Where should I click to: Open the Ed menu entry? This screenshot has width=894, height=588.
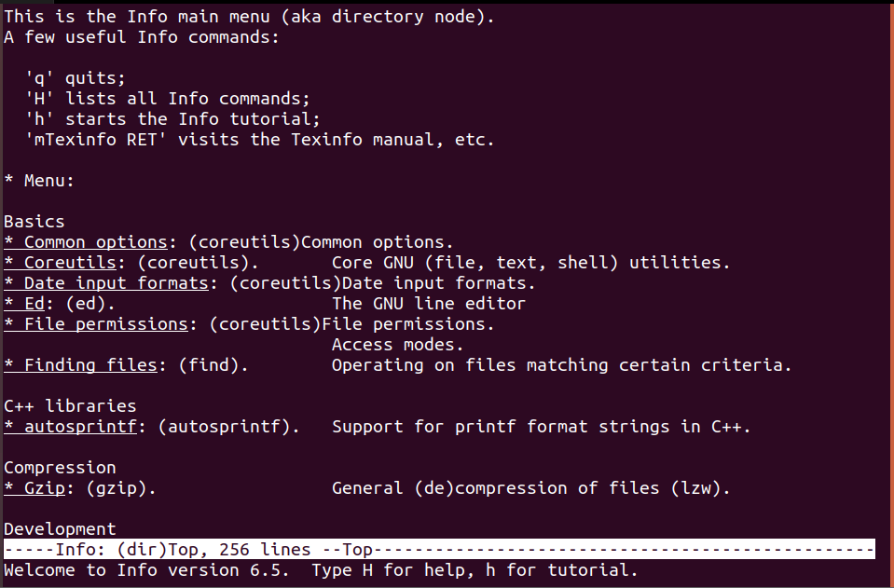click(24, 304)
